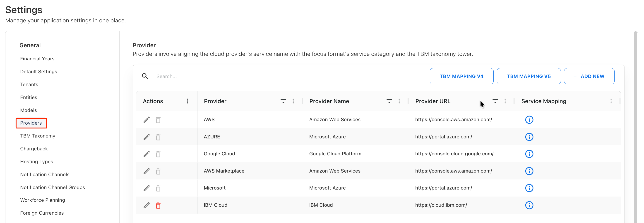Open Actions column options menu
This screenshot has width=644, height=223.
[187, 101]
